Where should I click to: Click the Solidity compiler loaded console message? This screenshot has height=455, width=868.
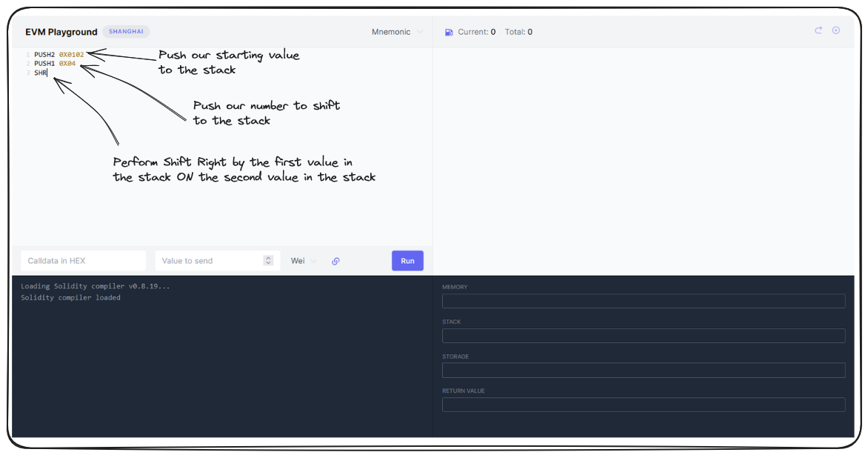pos(70,298)
